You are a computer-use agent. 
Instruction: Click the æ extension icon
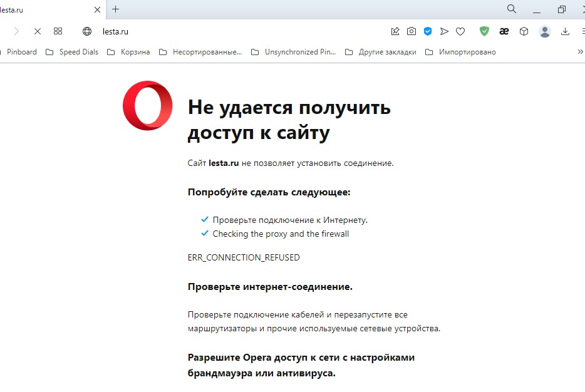(x=504, y=31)
